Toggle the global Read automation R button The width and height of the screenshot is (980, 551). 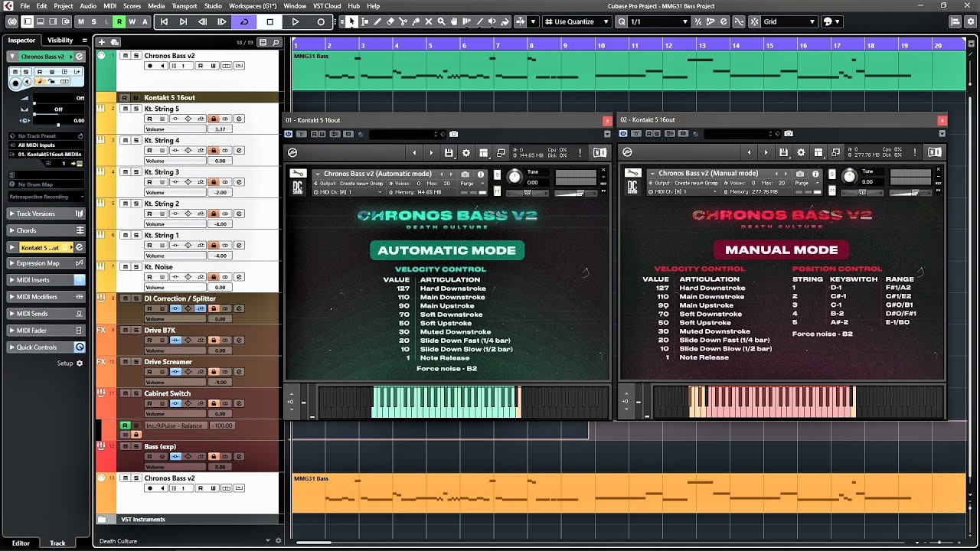click(x=119, y=21)
